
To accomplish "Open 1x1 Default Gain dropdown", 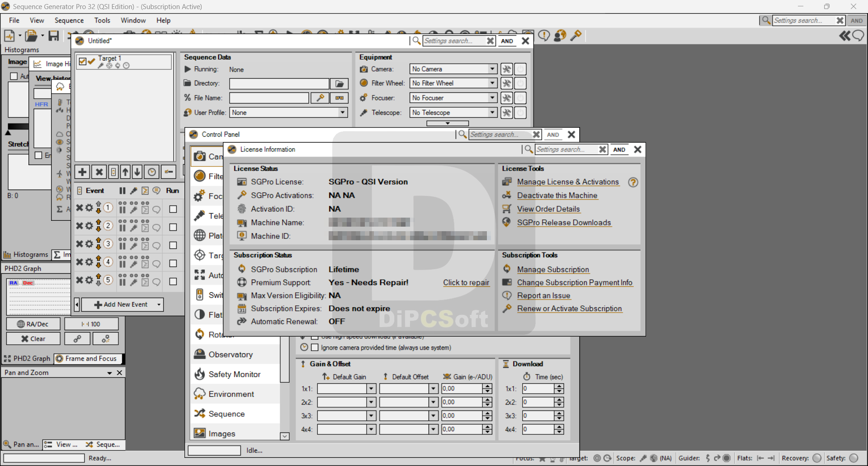I will point(371,389).
